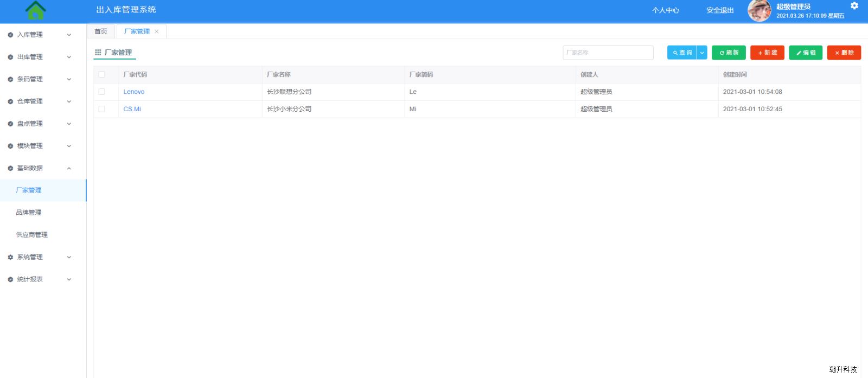
Task: Click the 盘点管理 sidebar icon
Action: 10,124
